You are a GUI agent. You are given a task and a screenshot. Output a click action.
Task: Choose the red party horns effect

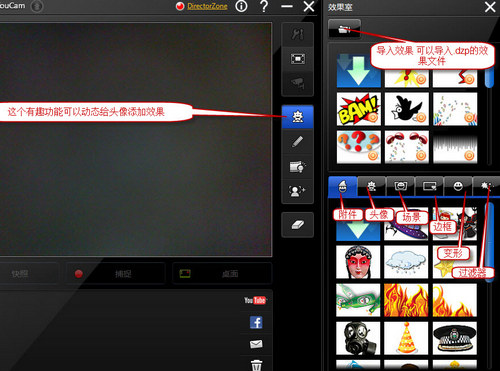[406, 147]
